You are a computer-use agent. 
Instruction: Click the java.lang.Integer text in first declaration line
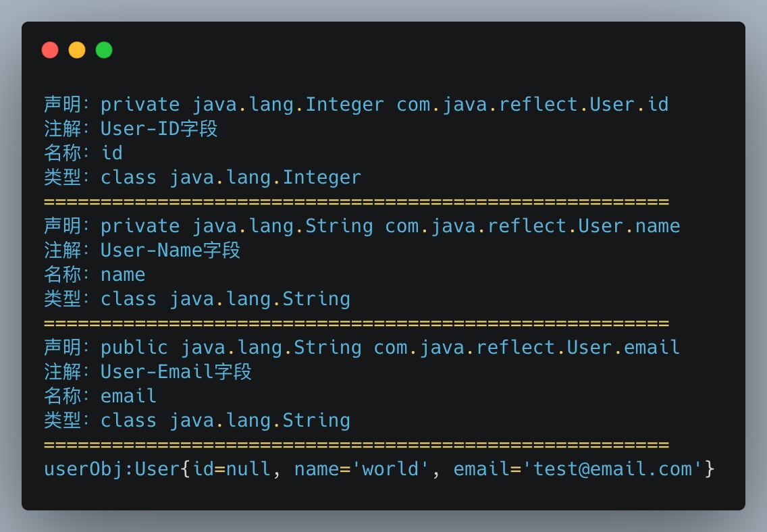[288, 105]
